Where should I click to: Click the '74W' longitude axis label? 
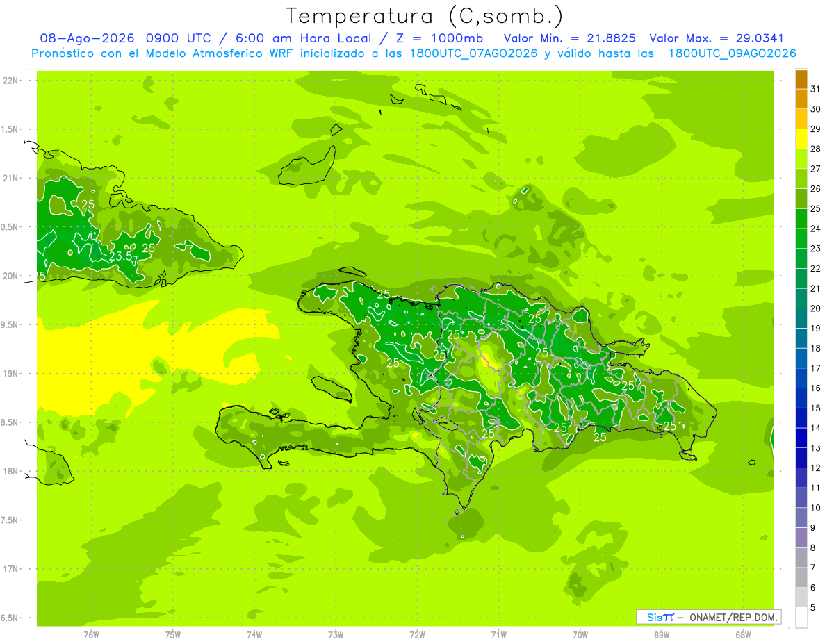click(254, 634)
